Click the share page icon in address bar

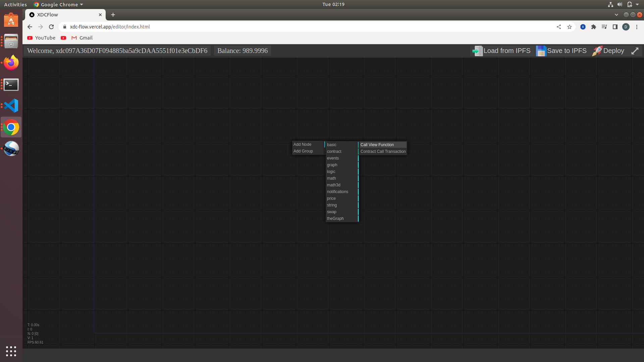(559, 27)
